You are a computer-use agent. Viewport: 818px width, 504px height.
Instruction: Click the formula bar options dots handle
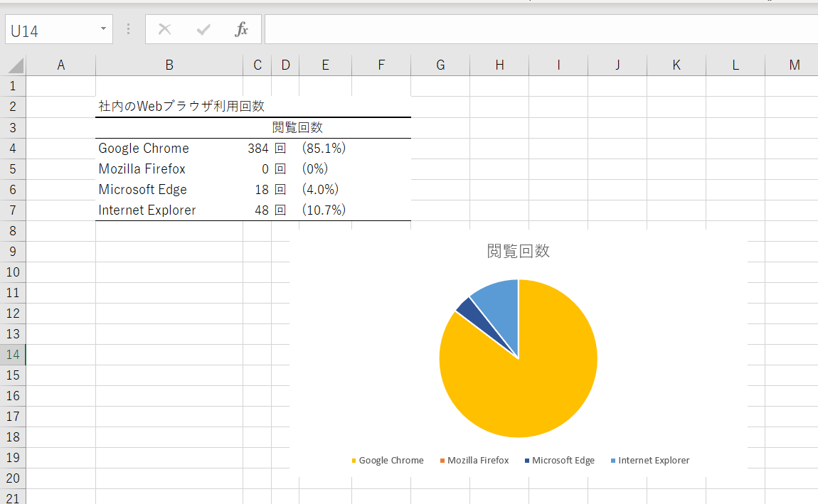(x=128, y=29)
